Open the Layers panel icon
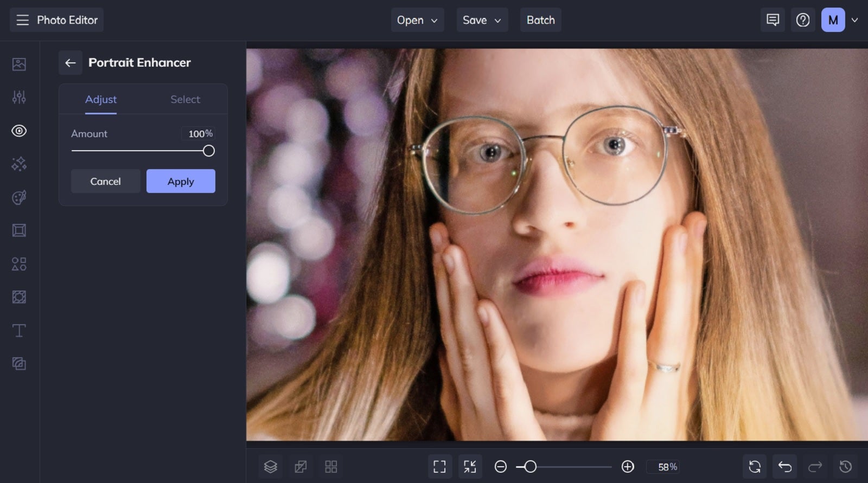868x483 pixels. click(x=270, y=467)
